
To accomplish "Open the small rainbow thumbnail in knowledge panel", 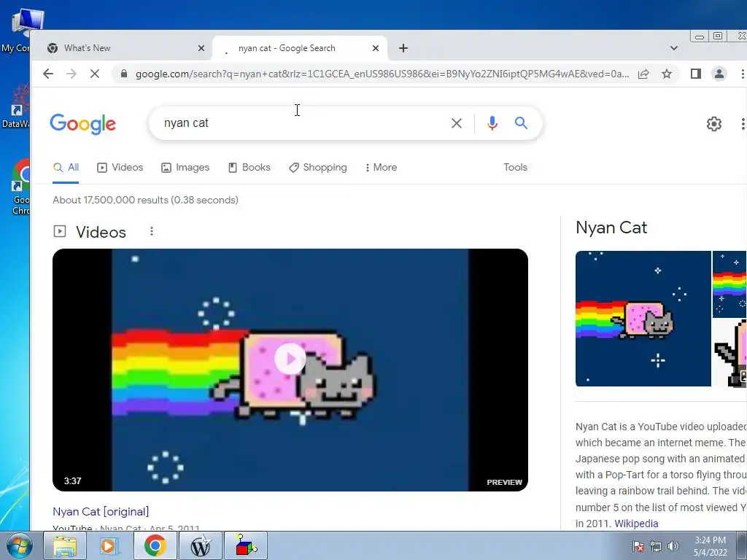I will [729, 284].
